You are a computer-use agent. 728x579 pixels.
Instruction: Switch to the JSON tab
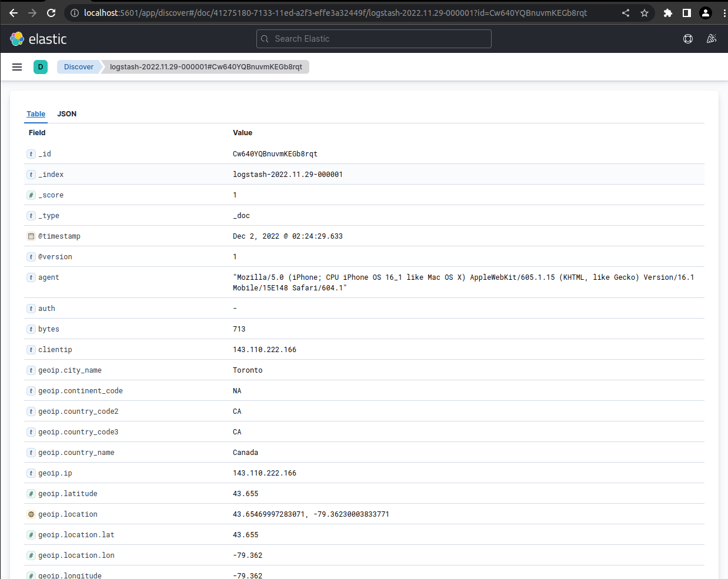66,113
